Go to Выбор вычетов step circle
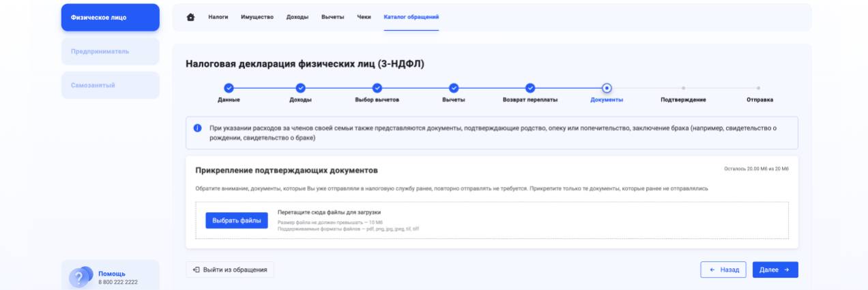 pyautogui.click(x=377, y=88)
